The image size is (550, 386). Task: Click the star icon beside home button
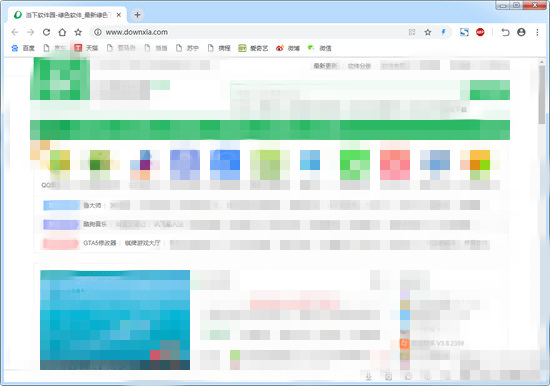[78, 32]
